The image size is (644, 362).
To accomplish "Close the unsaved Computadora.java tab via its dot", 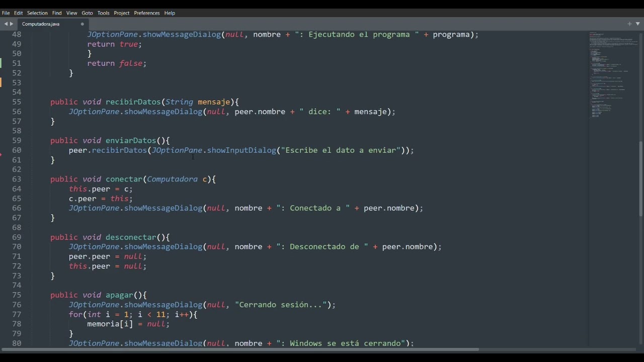I will tap(83, 24).
